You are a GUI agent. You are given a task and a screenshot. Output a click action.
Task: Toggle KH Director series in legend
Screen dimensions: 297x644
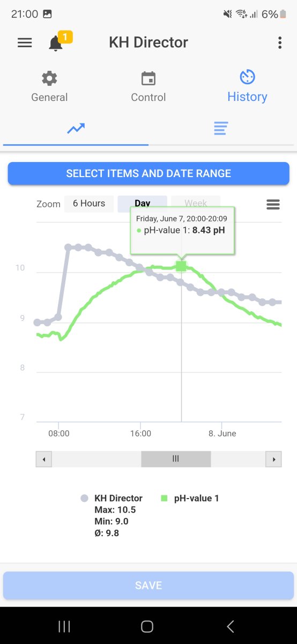pyautogui.click(x=112, y=498)
